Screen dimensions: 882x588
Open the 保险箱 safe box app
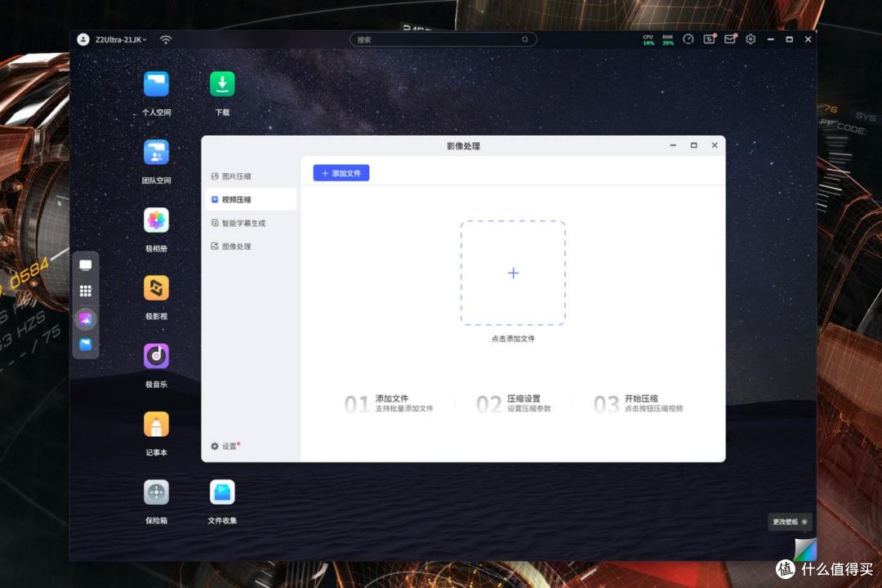[x=156, y=492]
